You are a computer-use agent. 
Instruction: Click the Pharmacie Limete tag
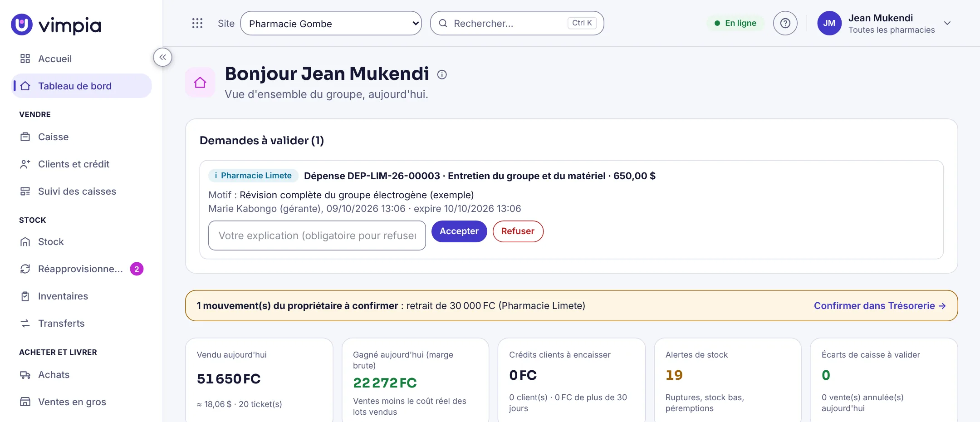click(253, 176)
